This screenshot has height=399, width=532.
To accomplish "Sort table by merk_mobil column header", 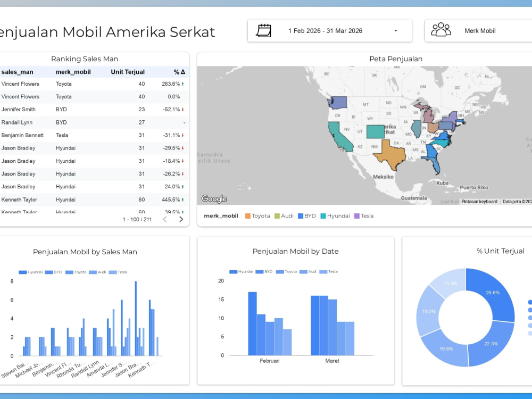I will click(x=73, y=72).
